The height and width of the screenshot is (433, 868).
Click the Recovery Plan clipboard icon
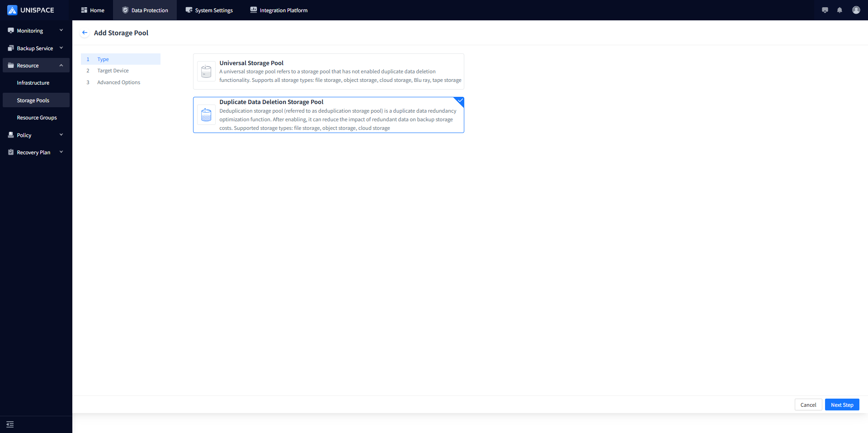coord(11,152)
